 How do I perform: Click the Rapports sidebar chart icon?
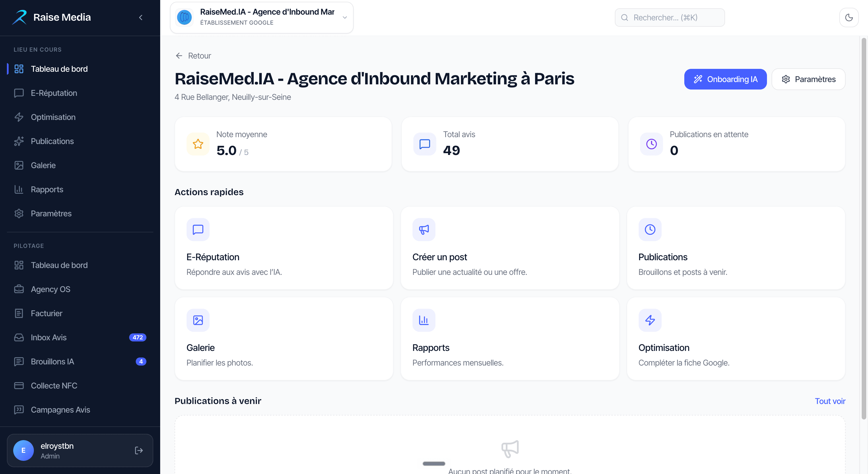pos(19,189)
